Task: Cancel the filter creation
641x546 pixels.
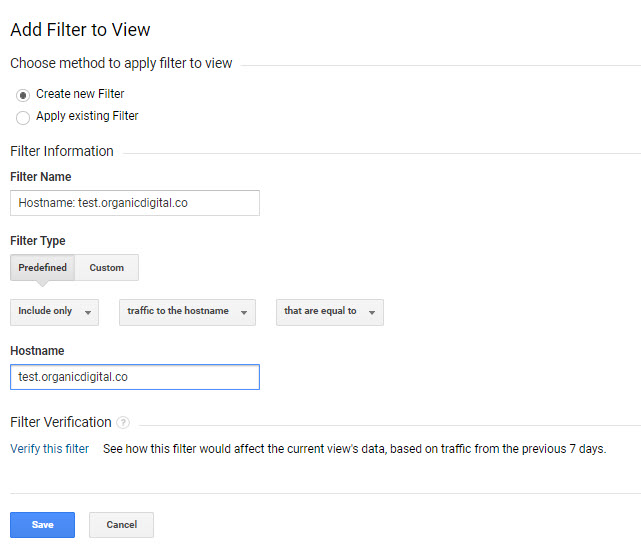Action: tap(121, 525)
